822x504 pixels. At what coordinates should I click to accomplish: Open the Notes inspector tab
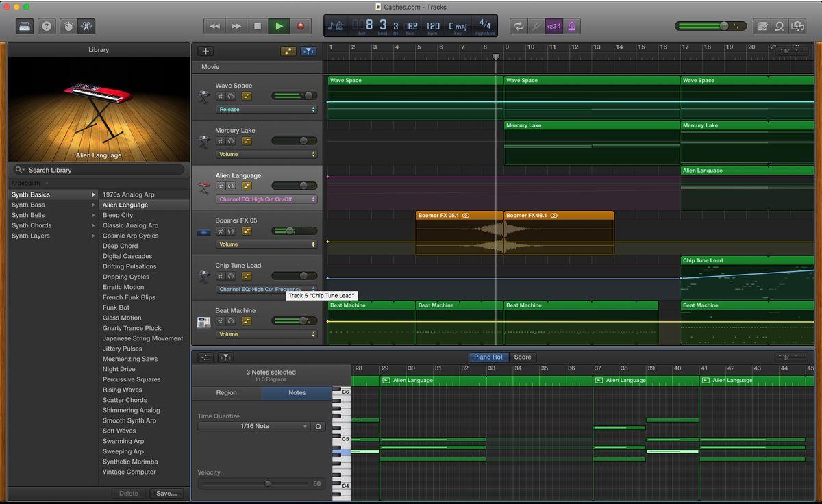pos(297,393)
